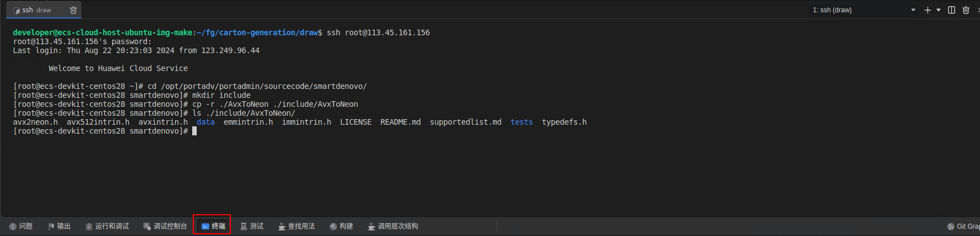The height and width of the screenshot is (236, 980).
Task: Click the 'tests' directory name in output
Action: point(521,122)
